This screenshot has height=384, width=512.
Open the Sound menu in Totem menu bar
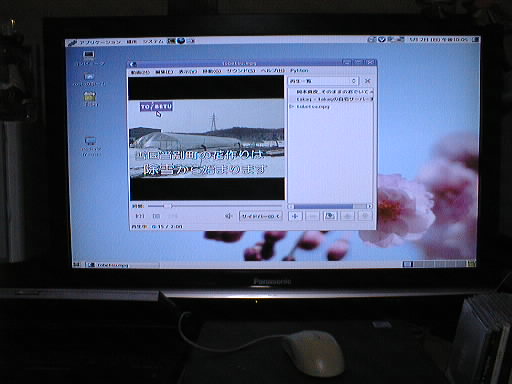click(241, 71)
